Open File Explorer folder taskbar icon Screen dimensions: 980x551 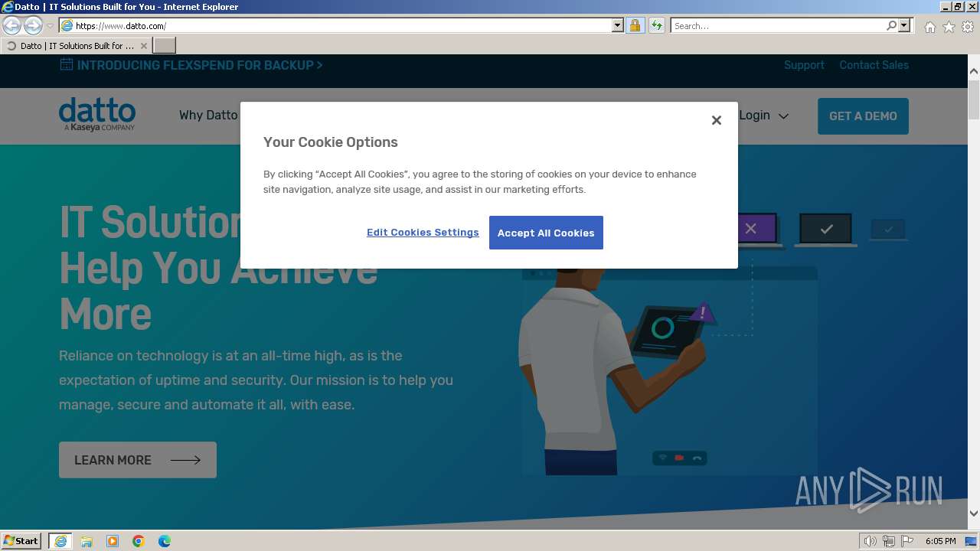pyautogui.click(x=87, y=541)
